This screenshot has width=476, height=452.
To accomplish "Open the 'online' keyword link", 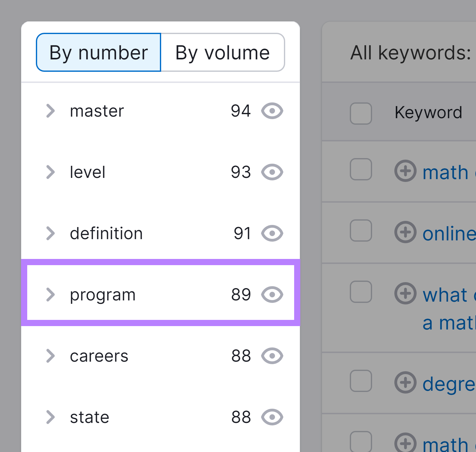I will point(449,234).
